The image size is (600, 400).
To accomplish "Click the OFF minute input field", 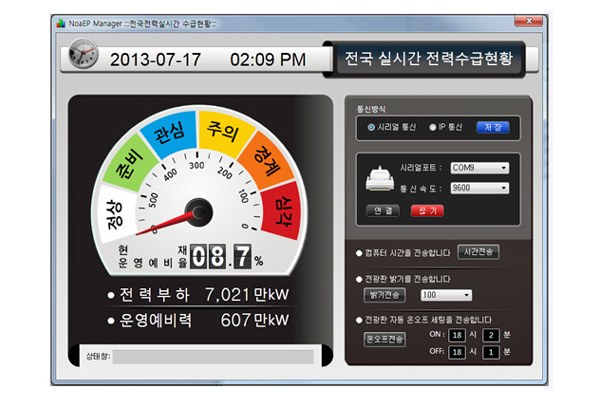I will tap(491, 352).
